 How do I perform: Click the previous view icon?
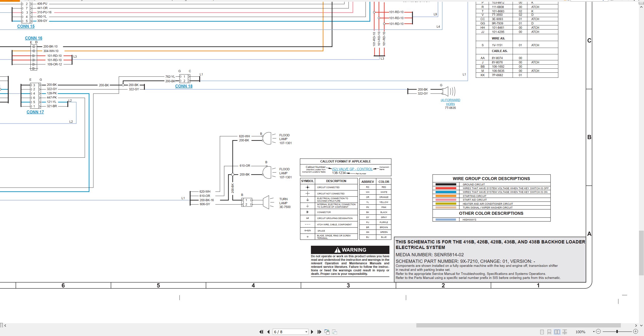click(x=327, y=332)
